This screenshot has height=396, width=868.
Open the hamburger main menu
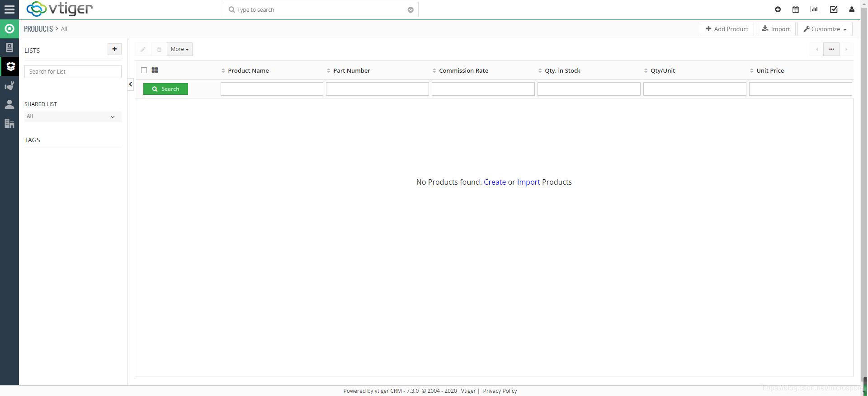click(9, 9)
